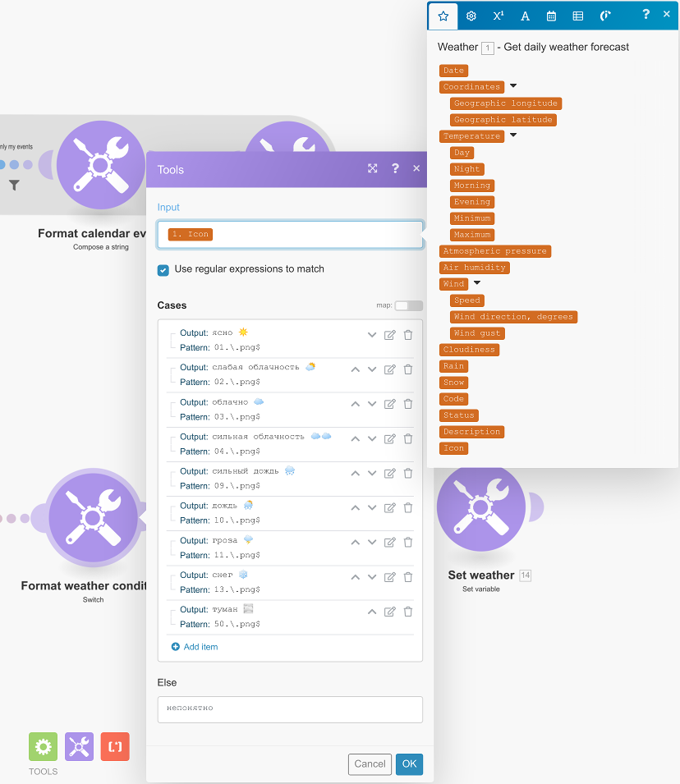Edit the слабая облачность case
The image size is (680, 784).
pos(390,369)
